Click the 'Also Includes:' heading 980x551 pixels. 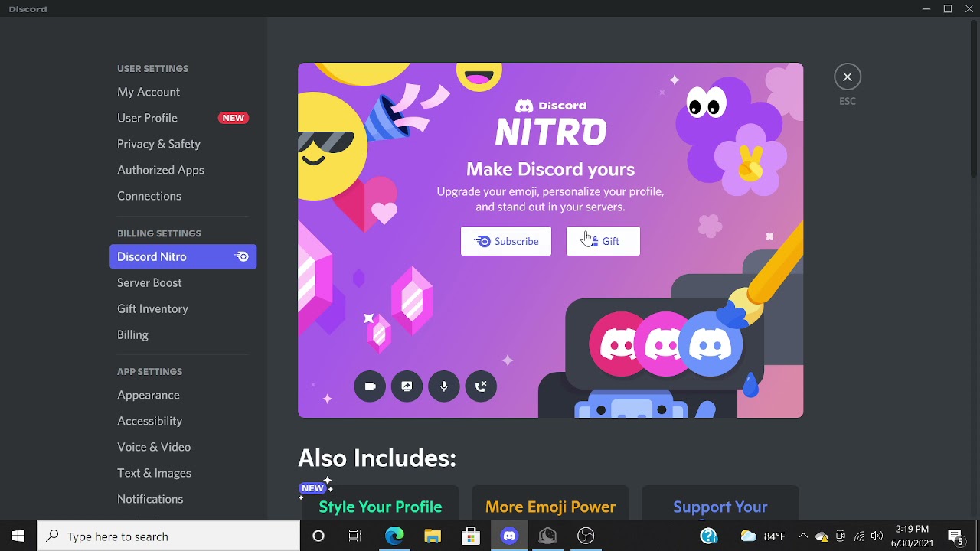[377, 458]
